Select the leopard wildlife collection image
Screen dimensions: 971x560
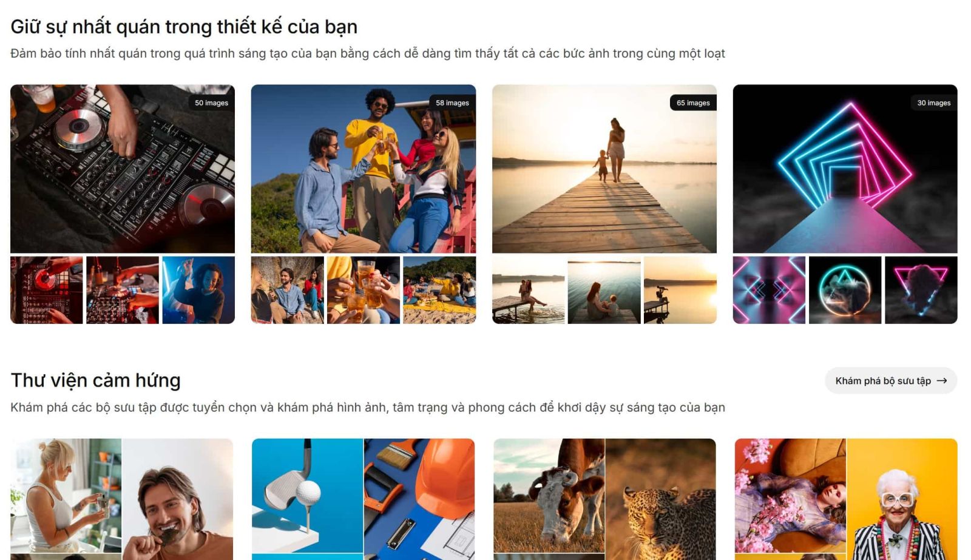[x=661, y=499]
